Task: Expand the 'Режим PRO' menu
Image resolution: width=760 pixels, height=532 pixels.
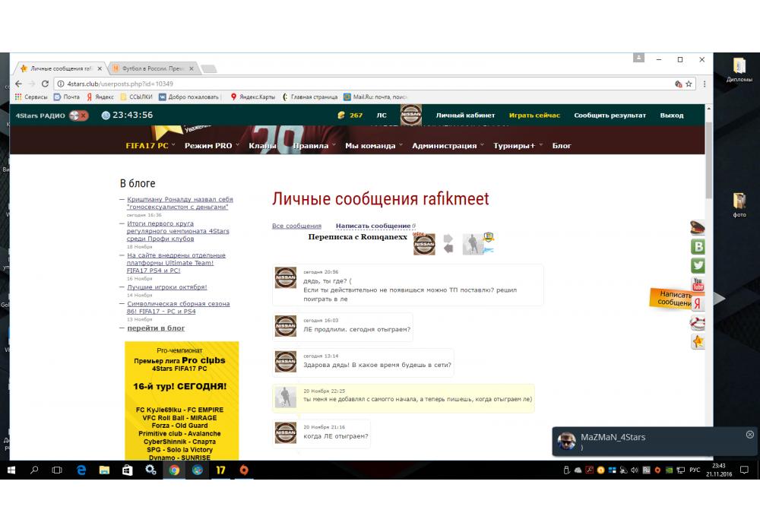Action: pos(212,145)
